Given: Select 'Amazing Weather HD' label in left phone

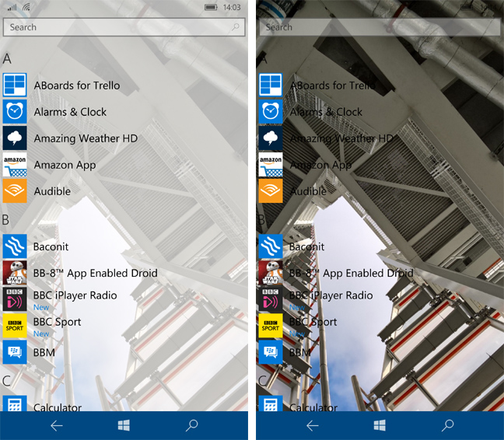Looking at the screenshot, I should (86, 138).
